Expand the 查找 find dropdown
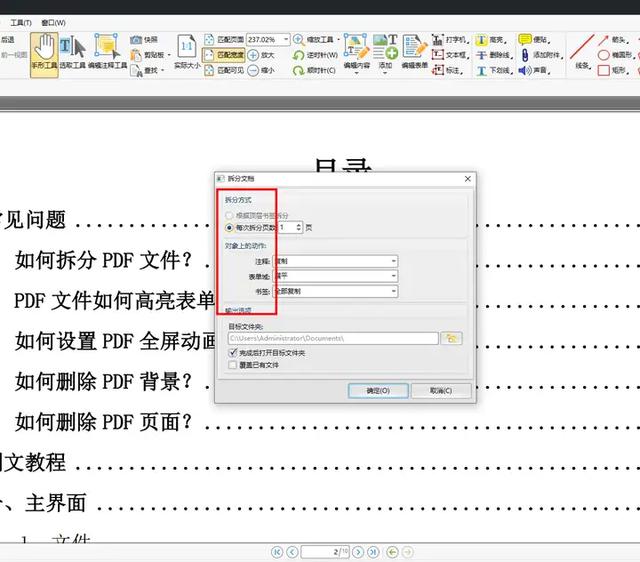The height and width of the screenshot is (562, 640). tap(162, 71)
